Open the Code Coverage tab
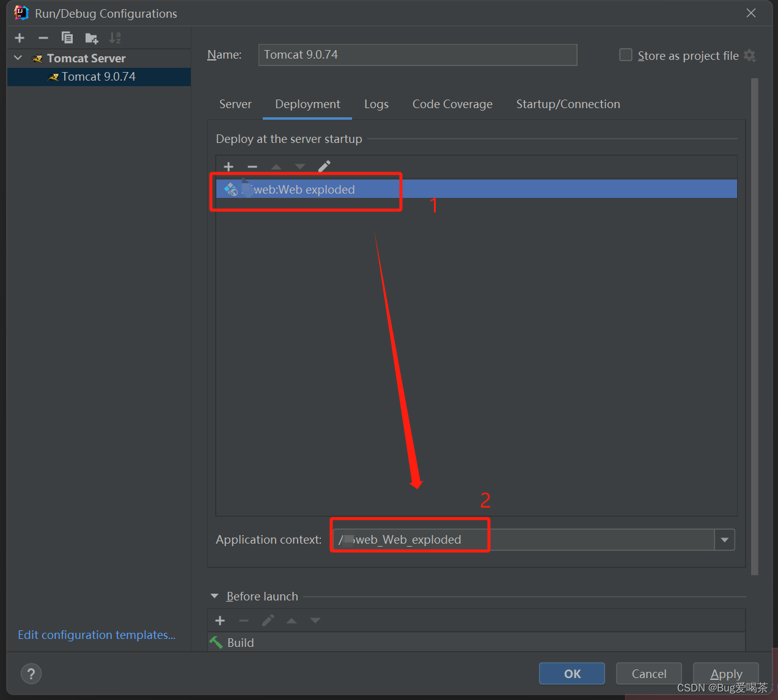This screenshot has height=700, width=778. (452, 104)
